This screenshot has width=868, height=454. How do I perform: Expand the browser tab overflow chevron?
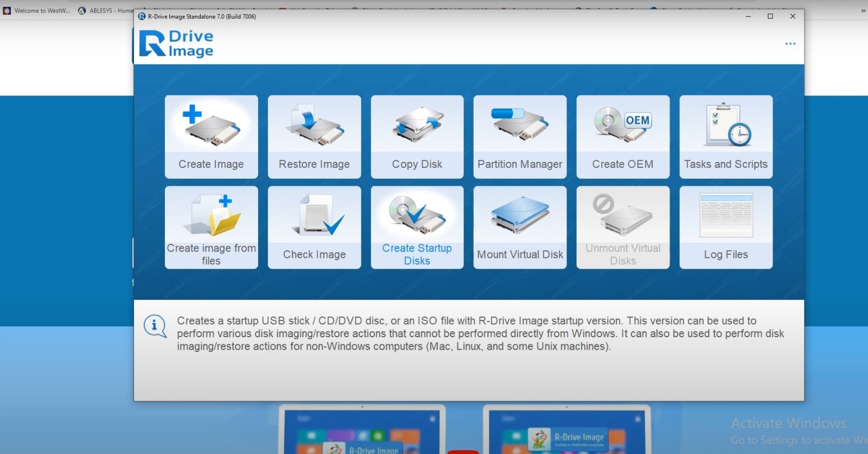[863, 10]
